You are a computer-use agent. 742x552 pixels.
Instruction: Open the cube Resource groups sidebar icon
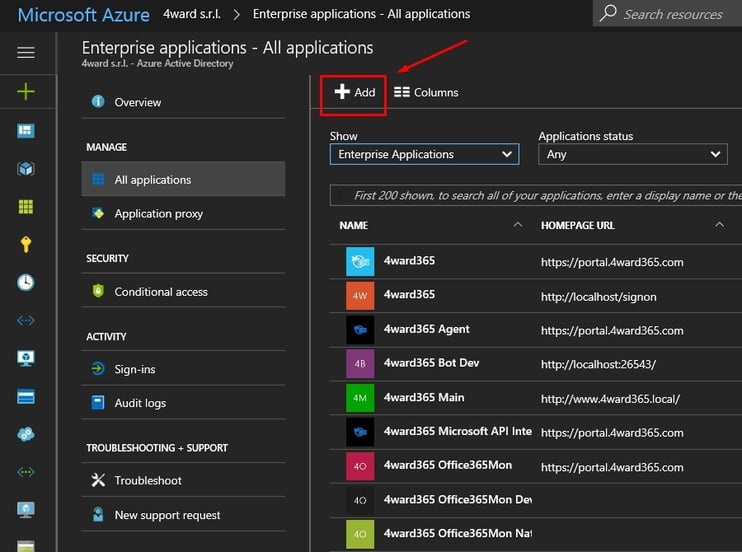pos(26,169)
